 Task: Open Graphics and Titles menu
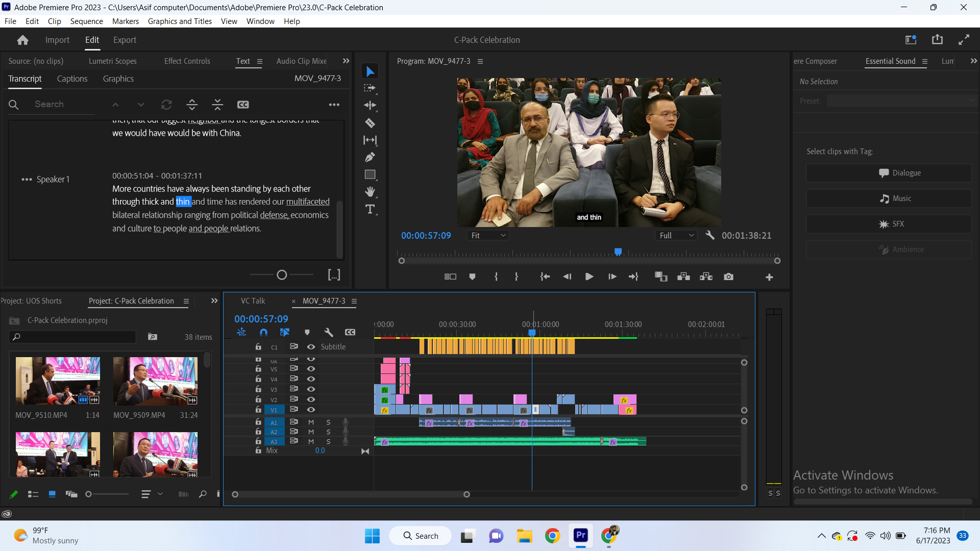180,21
